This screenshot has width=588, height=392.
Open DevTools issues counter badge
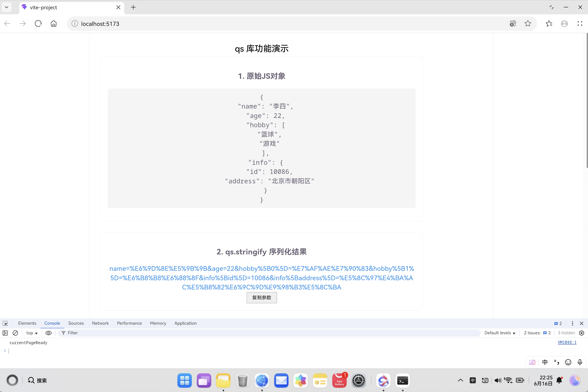[x=558, y=323]
